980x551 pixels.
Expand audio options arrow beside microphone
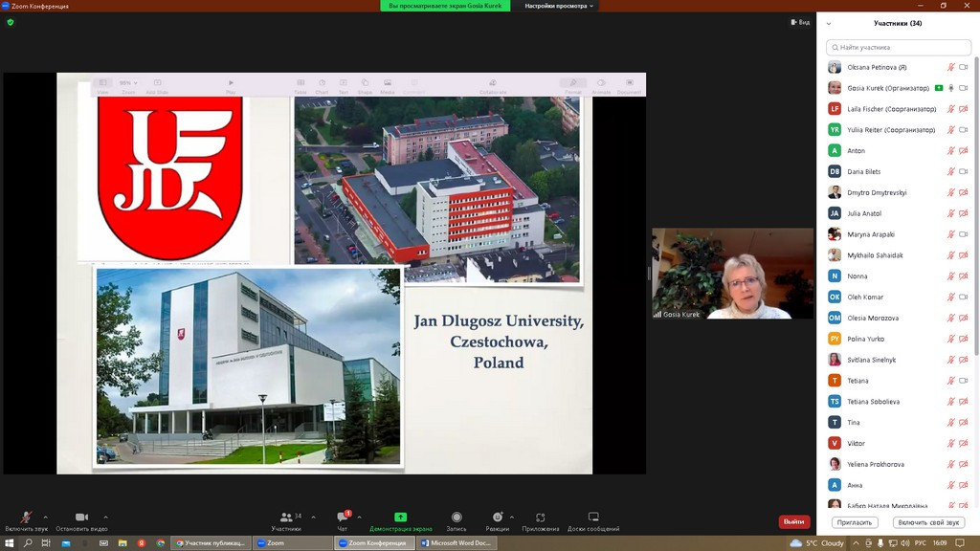coord(45,517)
